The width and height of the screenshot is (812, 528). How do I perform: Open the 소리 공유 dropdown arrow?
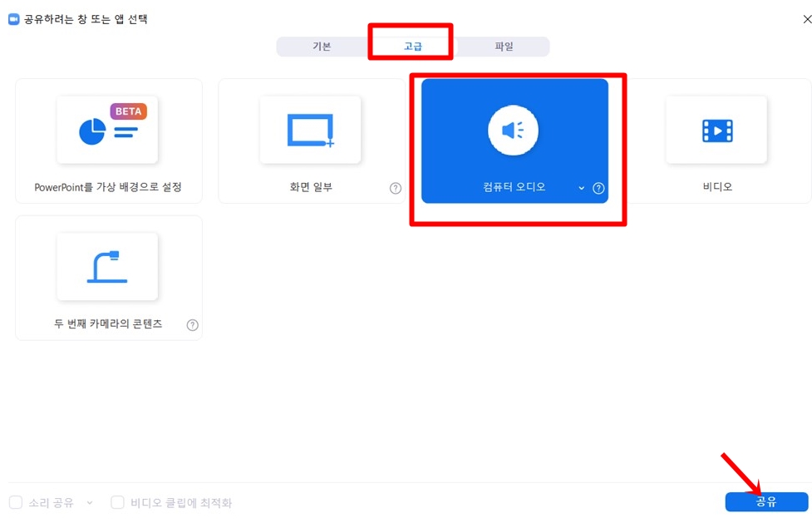pyautogui.click(x=88, y=502)
